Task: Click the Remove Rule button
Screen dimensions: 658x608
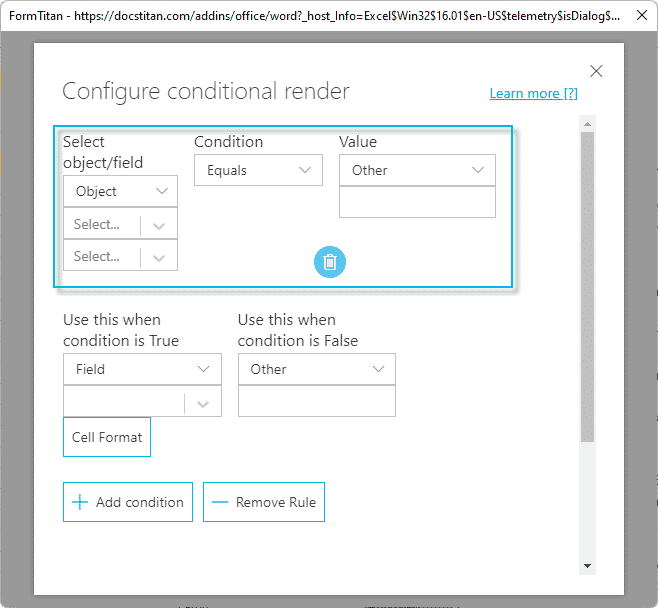Action: (264, 502)
